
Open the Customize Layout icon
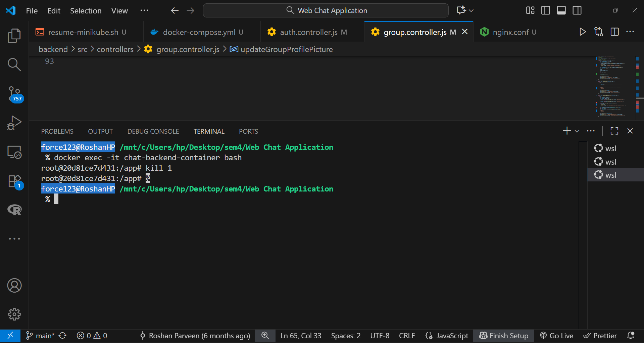click(x=530, y=10)
